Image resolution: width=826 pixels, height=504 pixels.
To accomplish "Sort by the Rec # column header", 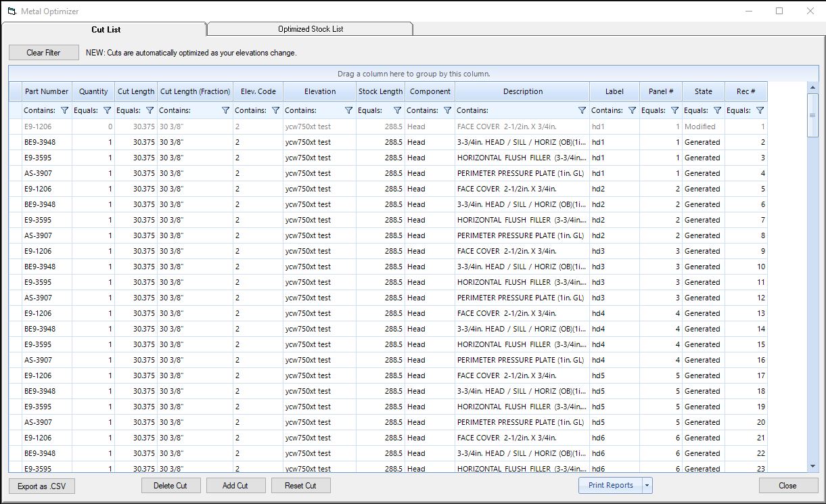I will point(746,91).
